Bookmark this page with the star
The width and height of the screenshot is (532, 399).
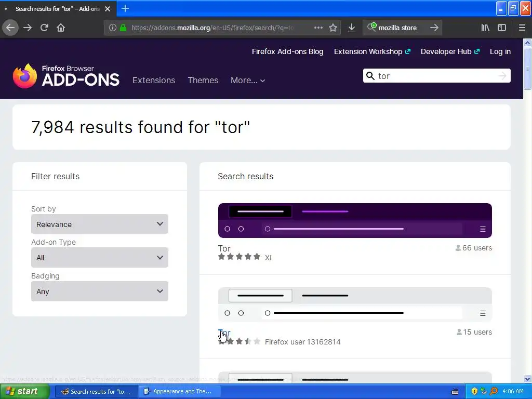[333, 28]
